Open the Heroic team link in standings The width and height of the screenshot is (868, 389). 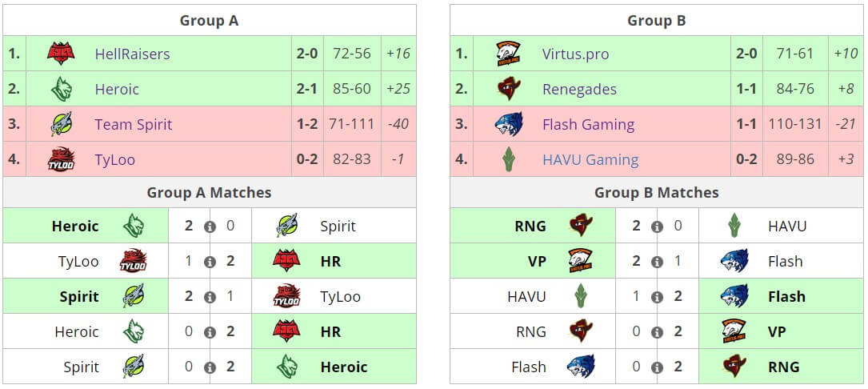pos(117,89)
